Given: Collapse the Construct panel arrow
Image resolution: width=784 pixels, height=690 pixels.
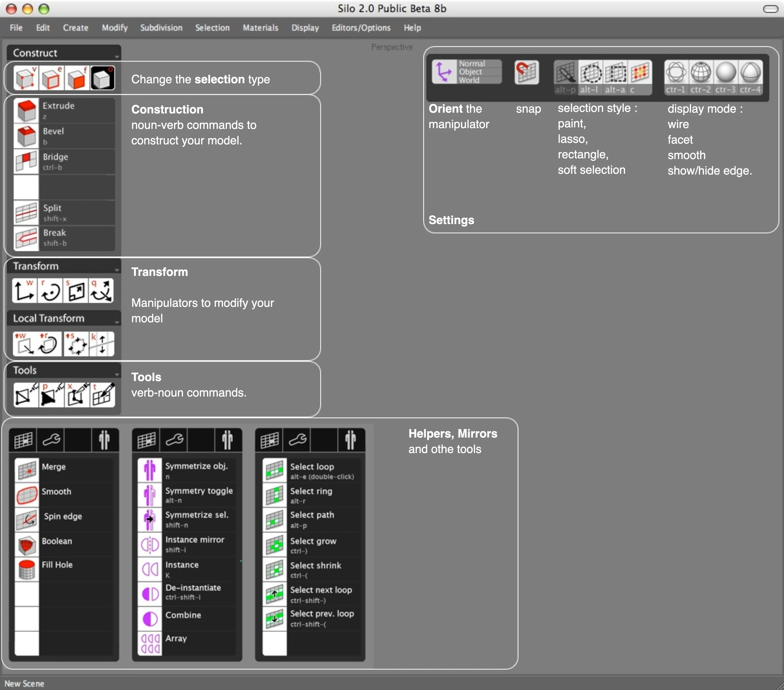Looking at the screenshot, I should [x=117, y=57].
